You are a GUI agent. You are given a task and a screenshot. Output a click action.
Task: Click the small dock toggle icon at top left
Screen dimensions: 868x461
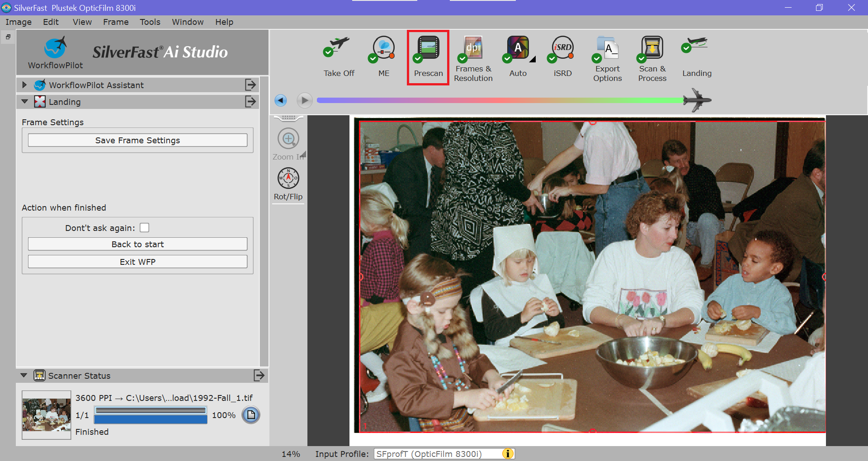tap(8, 37)
